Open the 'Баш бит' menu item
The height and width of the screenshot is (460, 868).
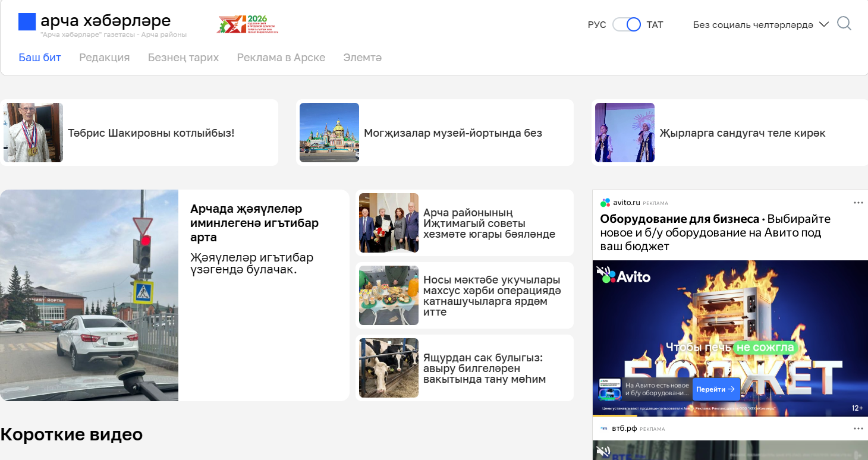coord(40,58)
